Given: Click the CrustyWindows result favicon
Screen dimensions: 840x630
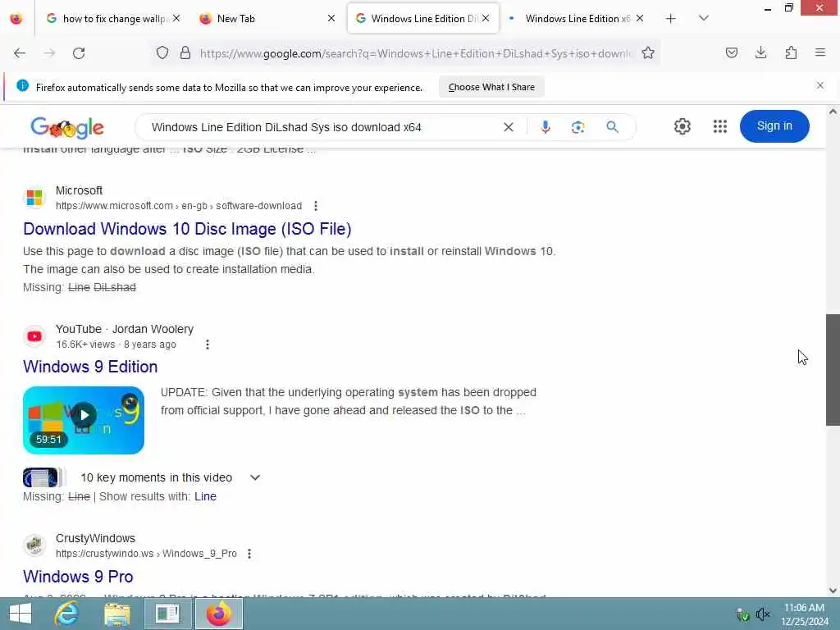Looking at the screenshot, I should [34, 546].
